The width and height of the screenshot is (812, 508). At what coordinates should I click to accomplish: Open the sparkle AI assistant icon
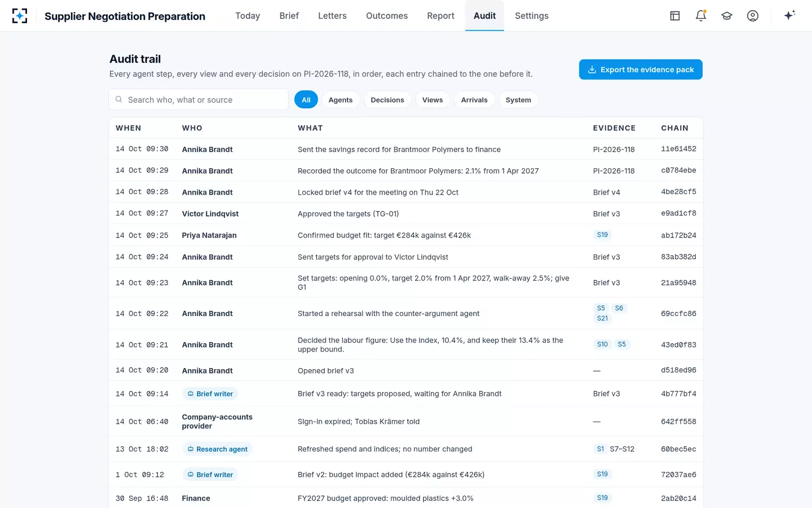789,15
